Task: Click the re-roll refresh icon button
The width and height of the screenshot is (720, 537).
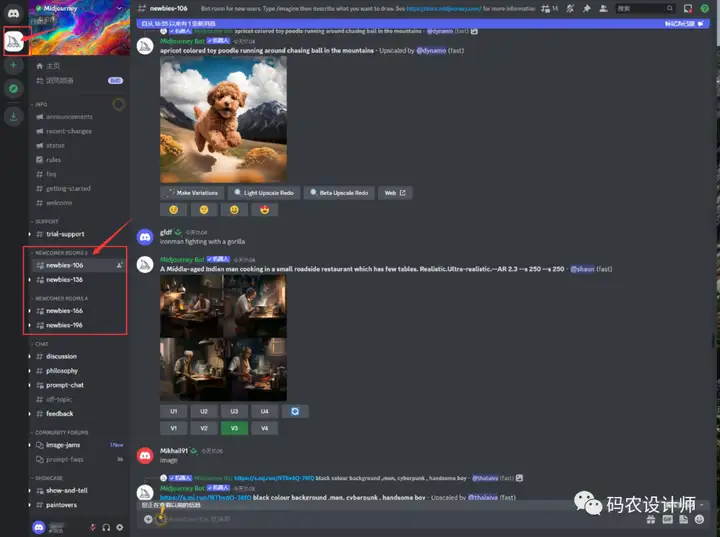Action: tap(295, 411)
